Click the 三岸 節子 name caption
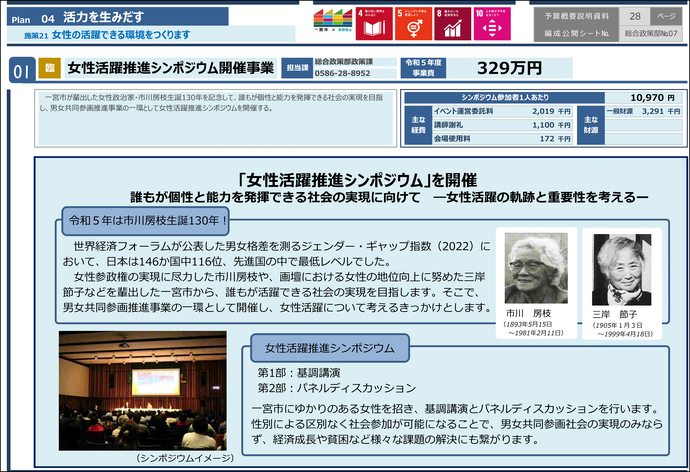The image size is (690, 472). (x=615, y=314)
